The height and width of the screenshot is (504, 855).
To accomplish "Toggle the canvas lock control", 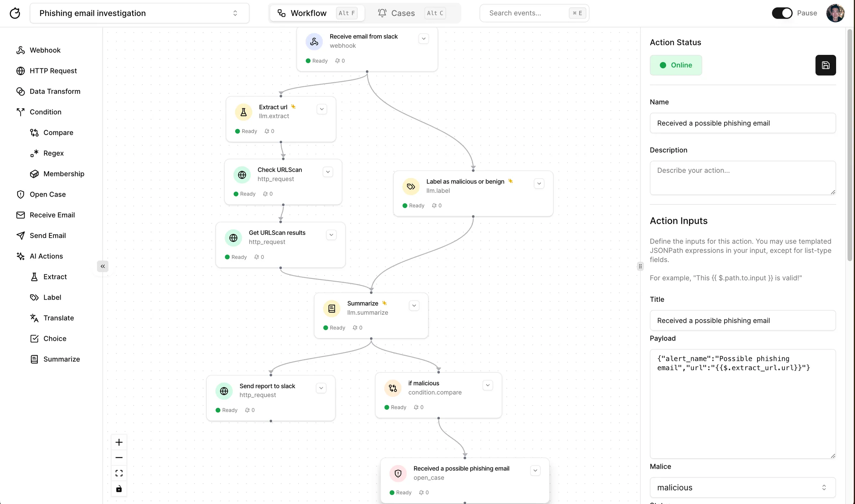I will pos(119,489).
